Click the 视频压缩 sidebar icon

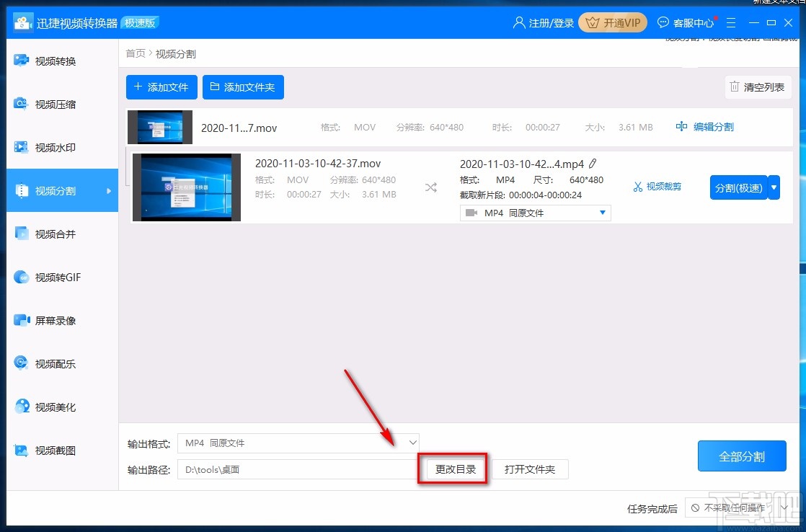[21, 103]
